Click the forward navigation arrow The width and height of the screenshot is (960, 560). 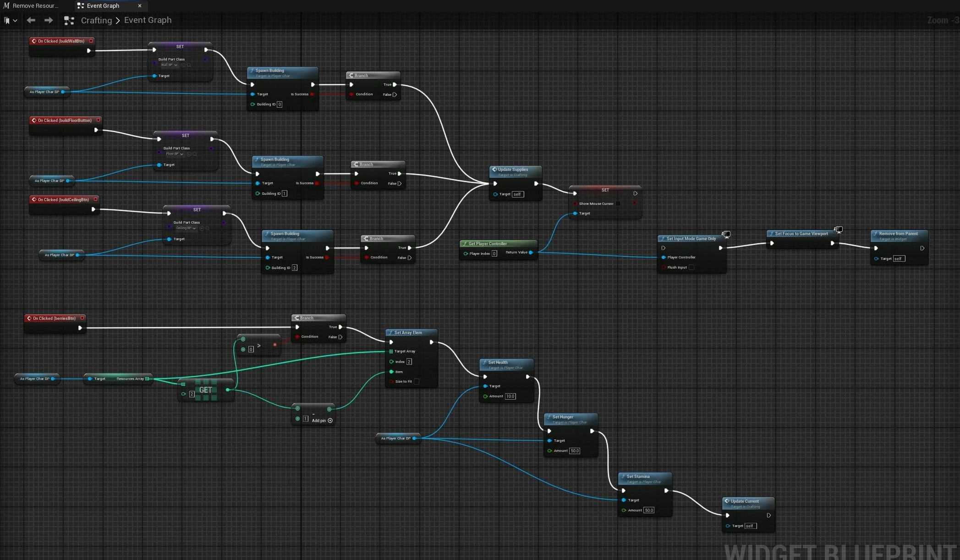(x=49, y=20)
